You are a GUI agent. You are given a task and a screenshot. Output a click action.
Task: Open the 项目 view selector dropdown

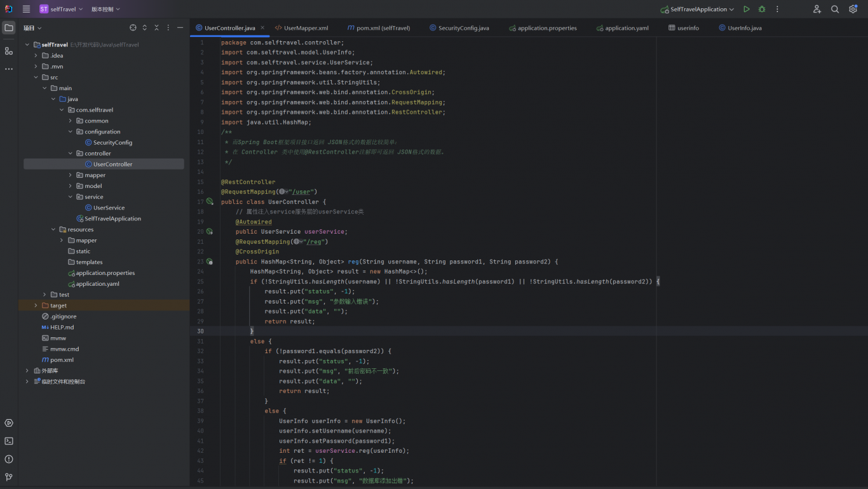[32, 28]
